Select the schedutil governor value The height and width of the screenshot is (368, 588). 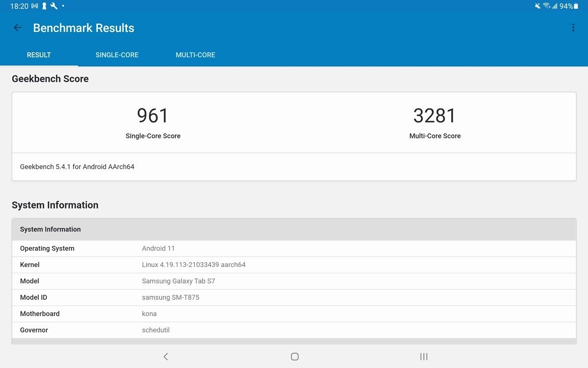pyautogui.click(x=156, y=330)
